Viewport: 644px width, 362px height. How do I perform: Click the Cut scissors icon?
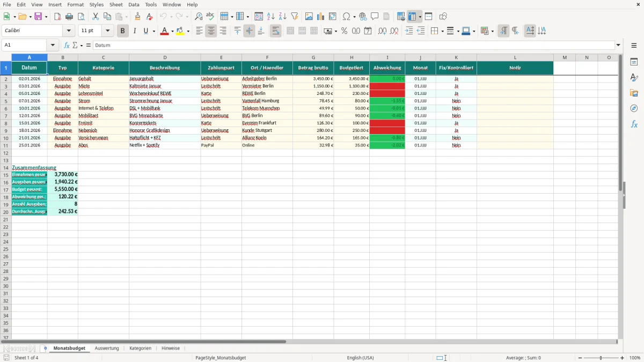pyautogui.click(x=96, y=17)
